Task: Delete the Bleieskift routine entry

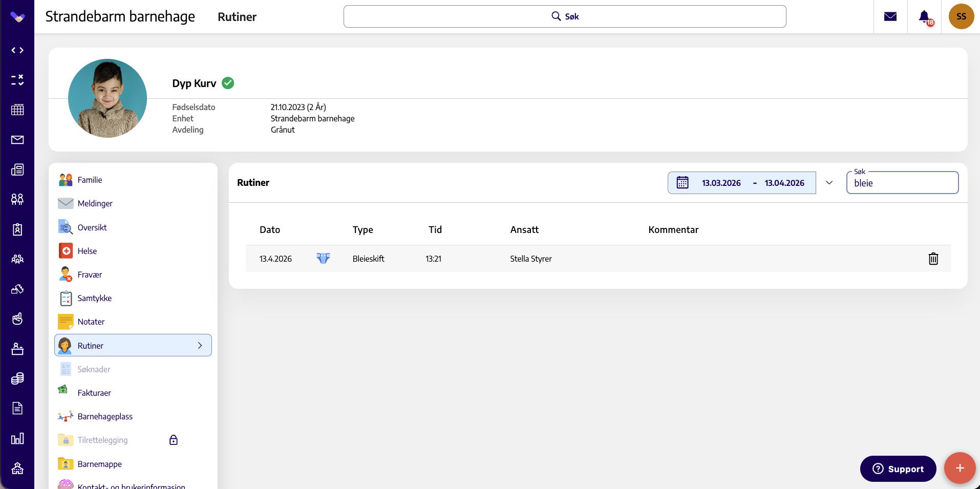Action: [933, 259]
